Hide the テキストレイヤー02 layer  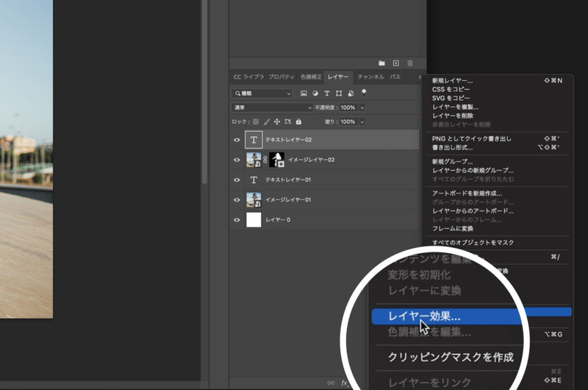tap(237, 140)
